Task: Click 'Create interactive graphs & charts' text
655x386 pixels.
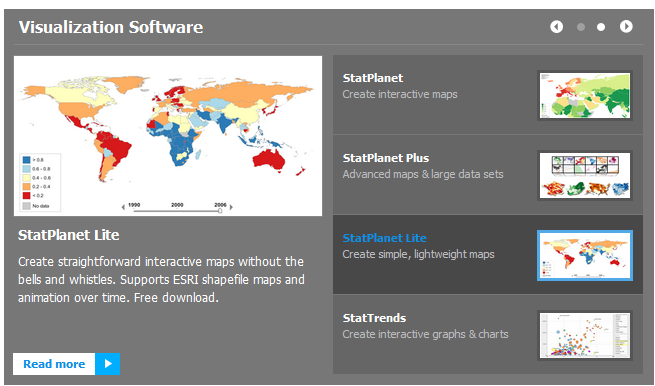Action: tap(425, 334)
